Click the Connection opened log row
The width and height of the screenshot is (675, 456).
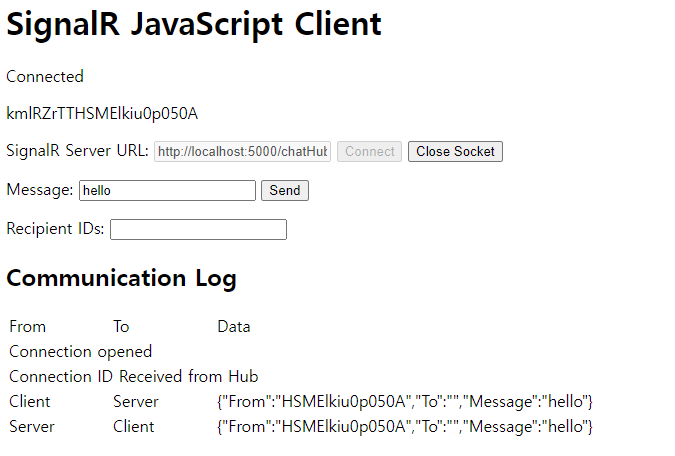point(81,352)
